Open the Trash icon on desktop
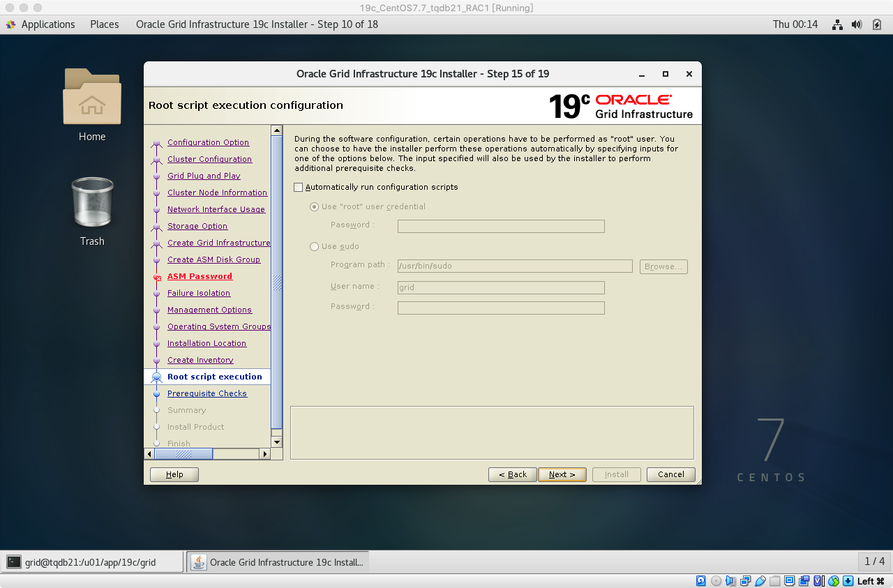 [x=92, y=201]
